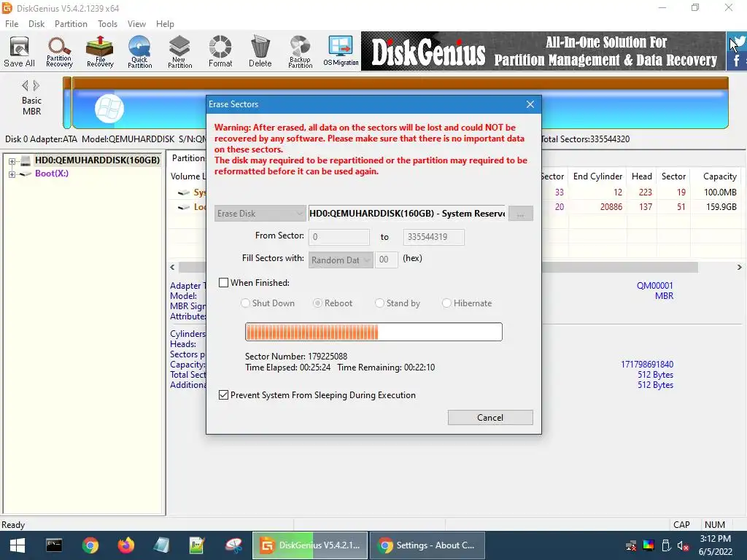Click the Twitter icon in banner
Viewport: 747px width, 560px height.
coord(740,42)
